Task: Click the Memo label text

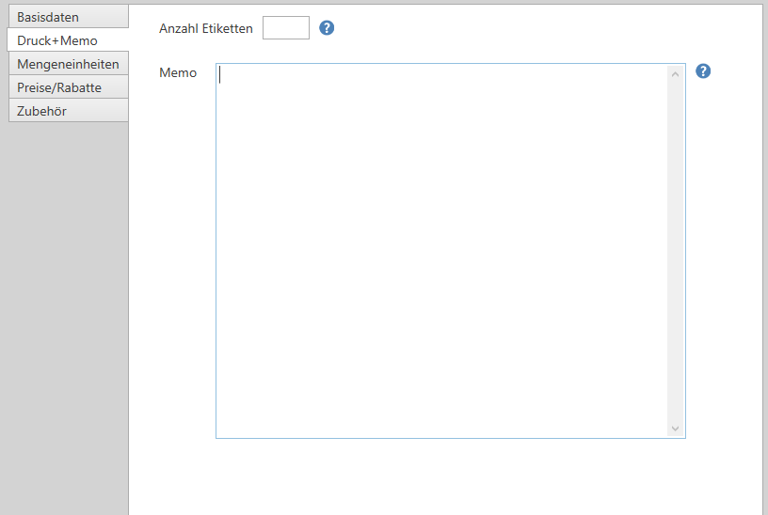Action: pos(178,73)
